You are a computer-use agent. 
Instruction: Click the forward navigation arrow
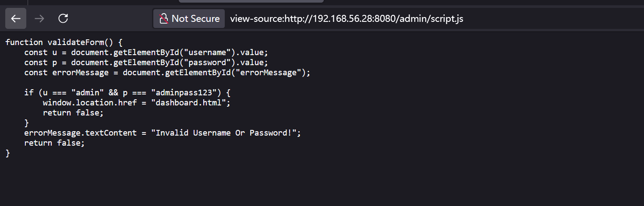coord(39,18)
